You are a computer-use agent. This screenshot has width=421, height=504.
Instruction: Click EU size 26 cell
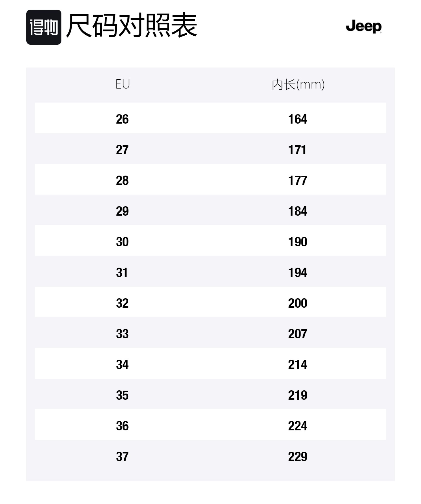click(122, 119)
